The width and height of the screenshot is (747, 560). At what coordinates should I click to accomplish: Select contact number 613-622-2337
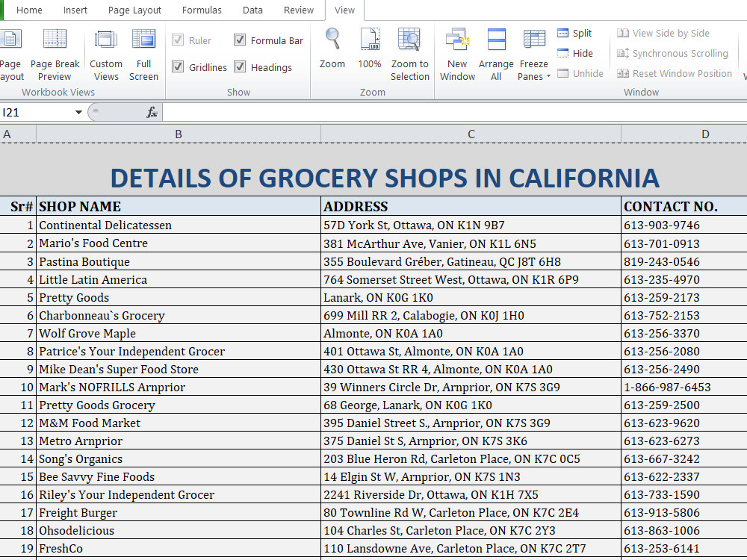pyautogui.click(x=684, y=476)
